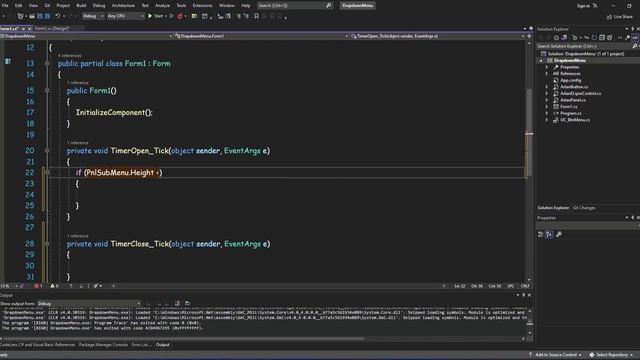Collapse the TimerOpen_Tick method at line 20

tap(47, 151)
